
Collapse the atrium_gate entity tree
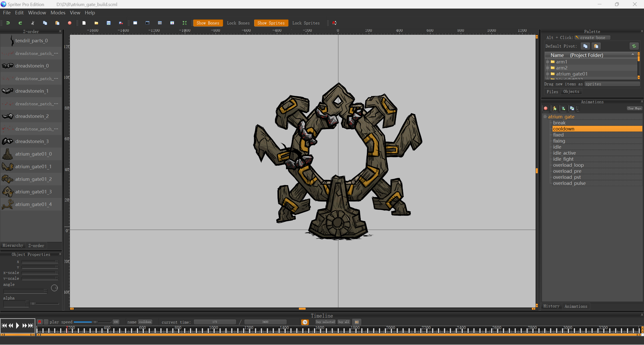545,117
